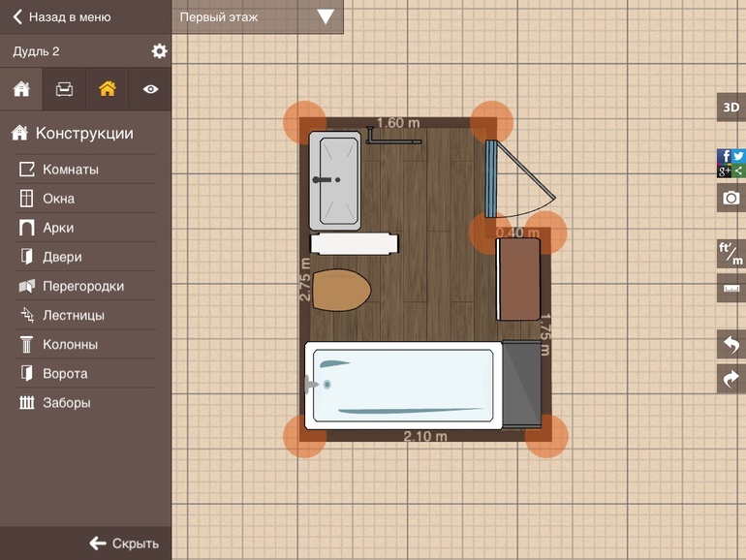The width and height of the screenshot is (746, 560).
Task: Select the furniture category tab
Action: [x=64, y=89]
